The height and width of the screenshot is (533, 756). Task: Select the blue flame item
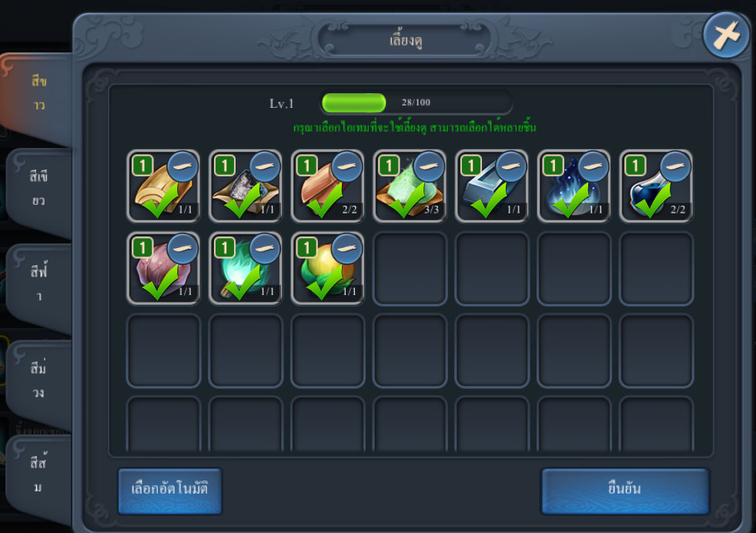pyautogui.click(x=574, y=186)
